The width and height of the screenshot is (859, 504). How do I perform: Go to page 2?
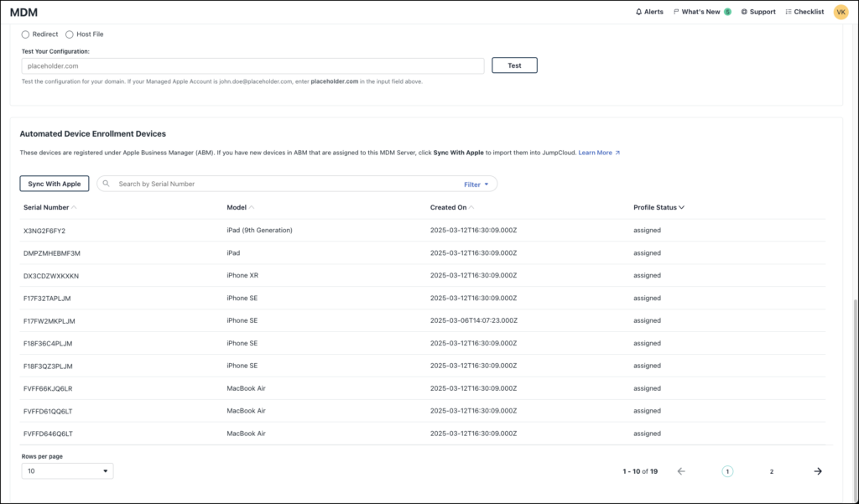pyautogui.click(x=772, y=471)
